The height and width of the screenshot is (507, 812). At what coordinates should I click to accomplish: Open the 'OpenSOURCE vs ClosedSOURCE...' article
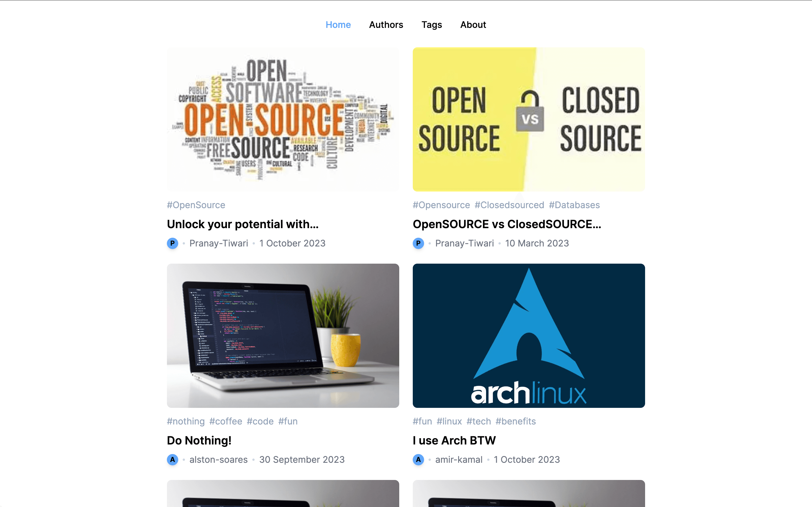(507, 224)
